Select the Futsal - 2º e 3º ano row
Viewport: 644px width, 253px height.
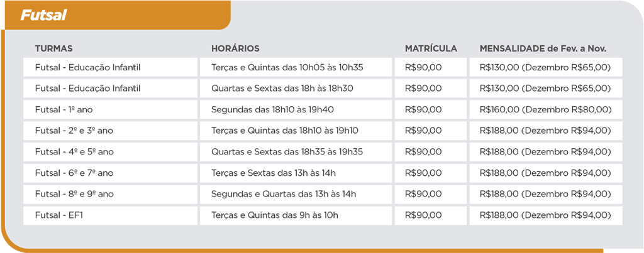(323, 131)
